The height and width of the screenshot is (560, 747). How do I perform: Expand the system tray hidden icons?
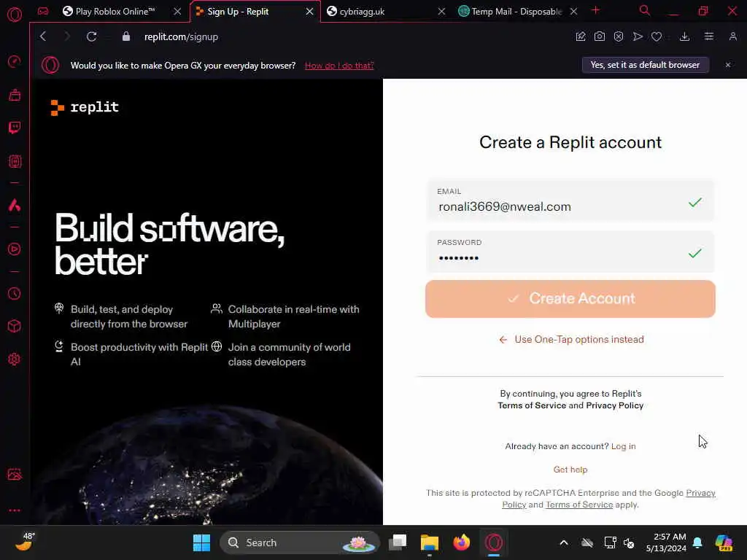pos(564,542)
